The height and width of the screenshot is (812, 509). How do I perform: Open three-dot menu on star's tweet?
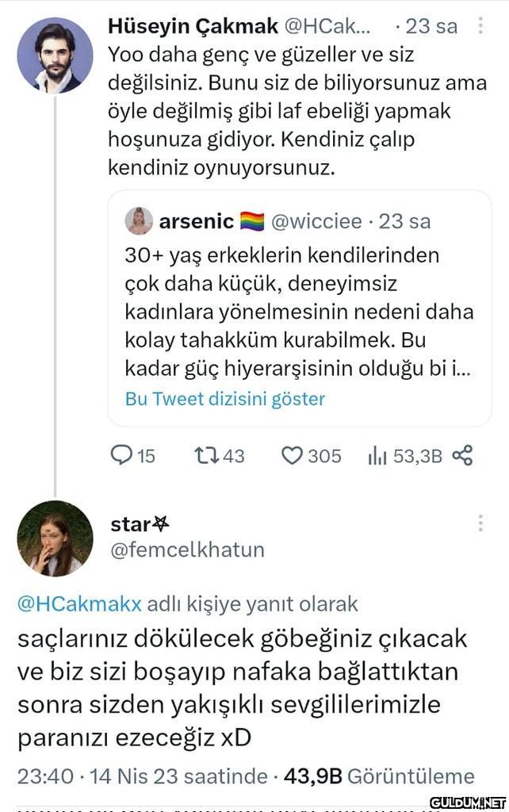click(x=480, y=523)
